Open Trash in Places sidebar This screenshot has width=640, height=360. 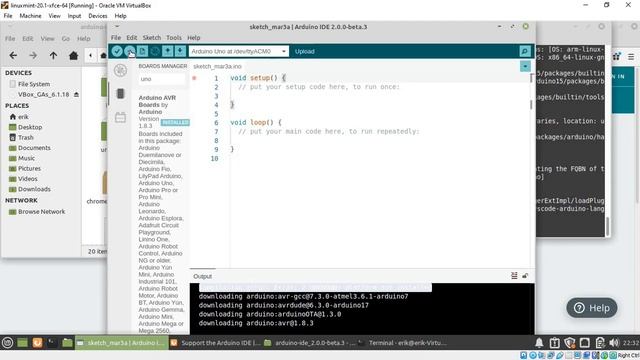click(25, 138)
